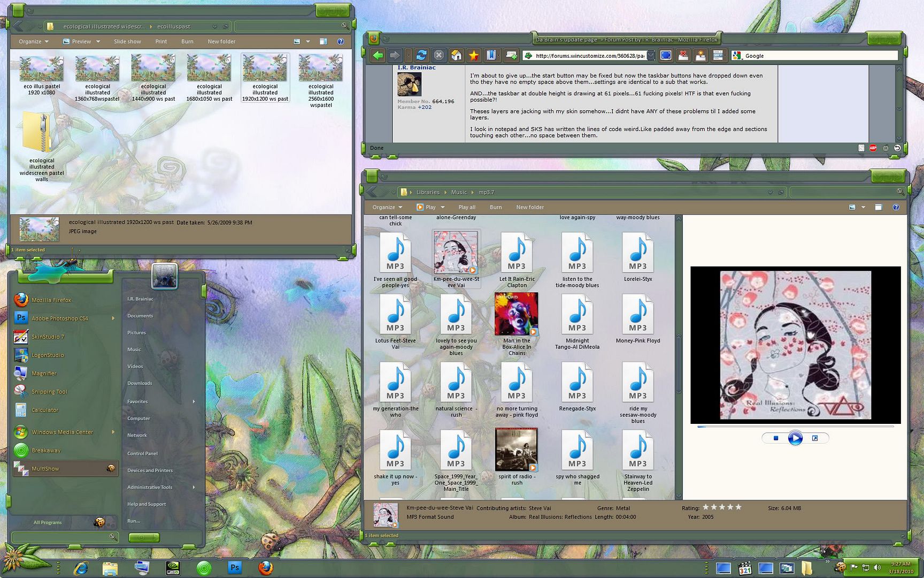This screenshot has height=578, width=924.
Task: Click Slide show in wallpapers window
Action: [127, 41]
